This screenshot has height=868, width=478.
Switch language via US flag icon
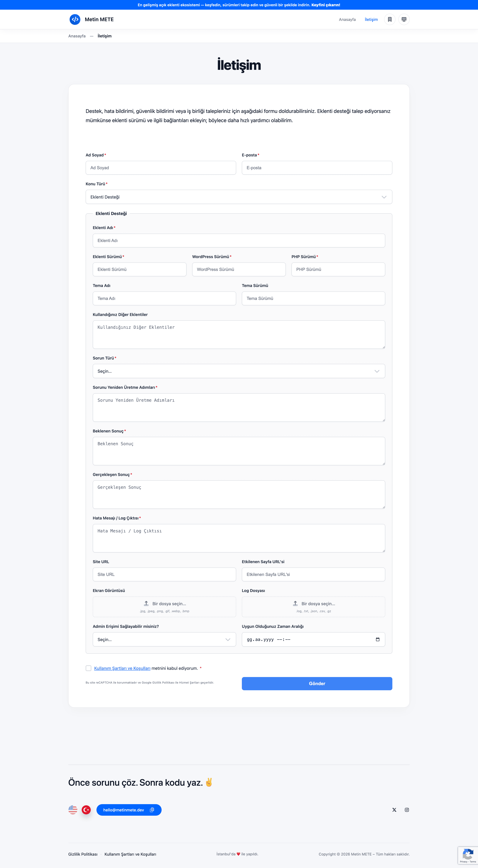pos(73,810)
